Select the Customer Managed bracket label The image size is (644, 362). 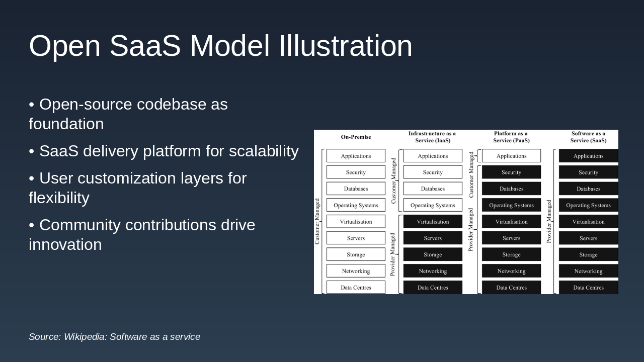point(317,221)
